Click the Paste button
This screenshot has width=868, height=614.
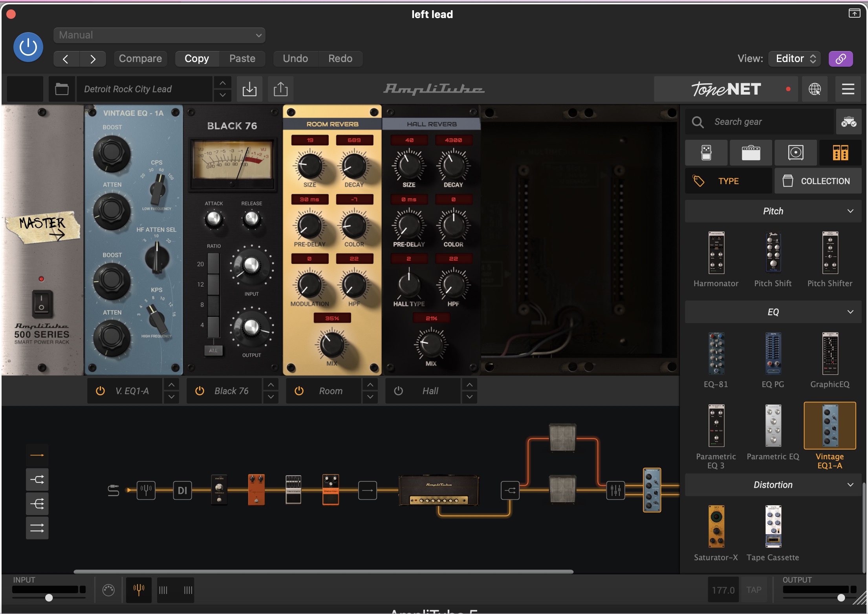pyautogui.click(x=242, y=58)
